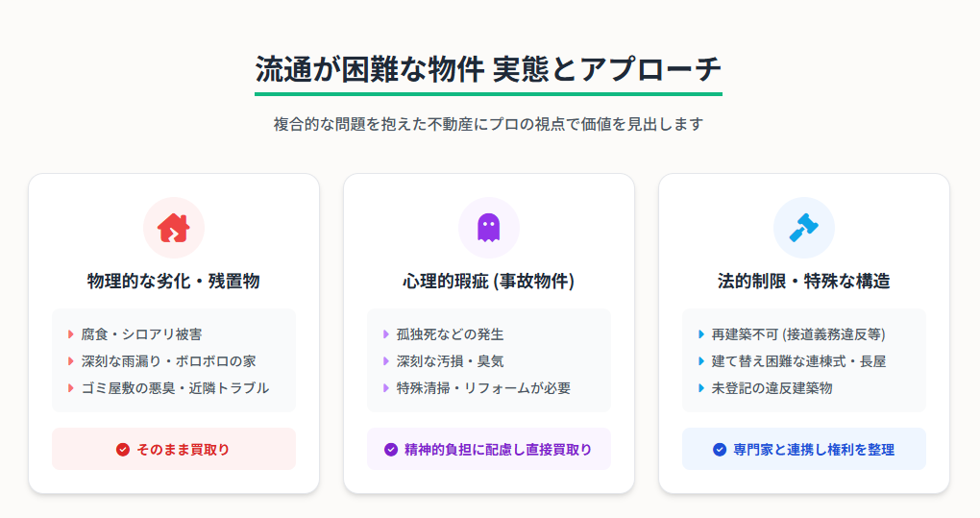The width and height of the screenshot is (980, 518).
Task: Click the main title 流通が困難な物件 実態とアプローチ
Action: pos(488,69)
